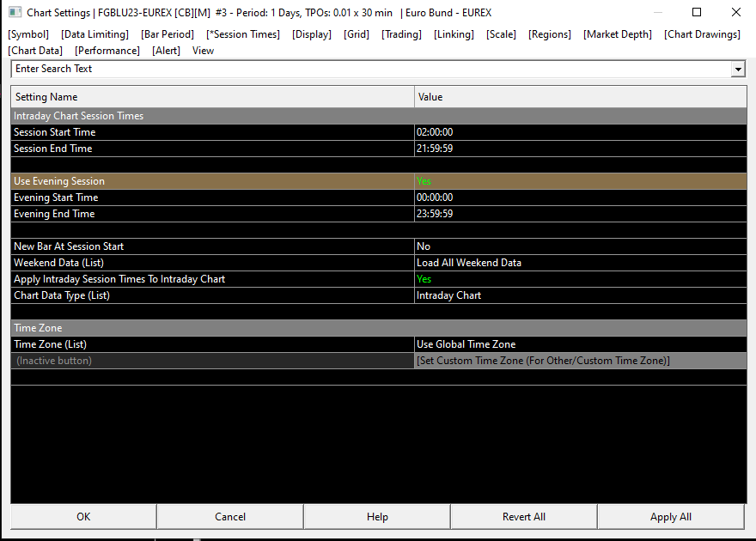Expand the search text dropdown arrow
The width and height of the screenshot is (756, 541).
click(738, 70)
